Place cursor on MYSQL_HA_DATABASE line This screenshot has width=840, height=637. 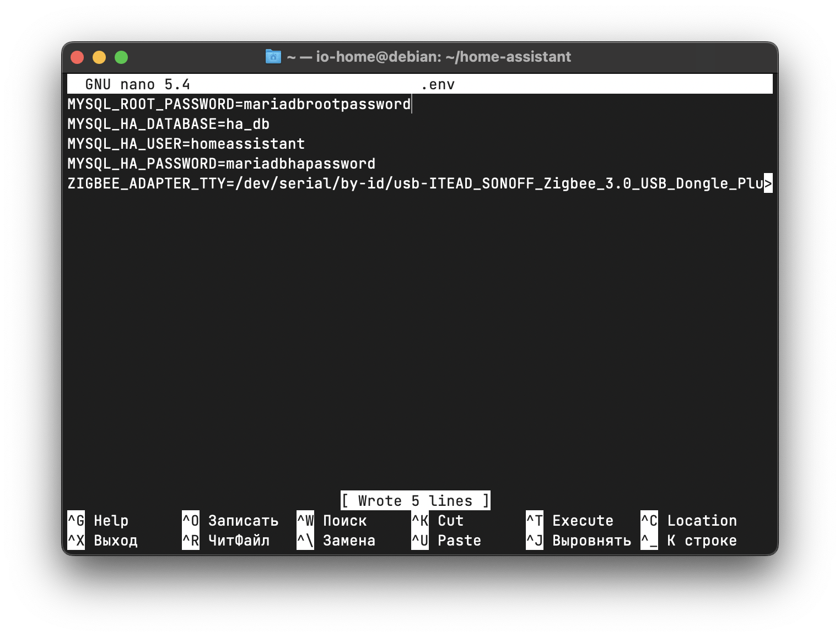(168, 125)
